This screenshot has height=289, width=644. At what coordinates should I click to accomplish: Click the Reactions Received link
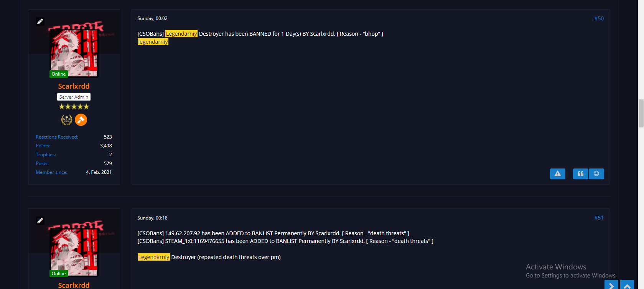point(57,137)
